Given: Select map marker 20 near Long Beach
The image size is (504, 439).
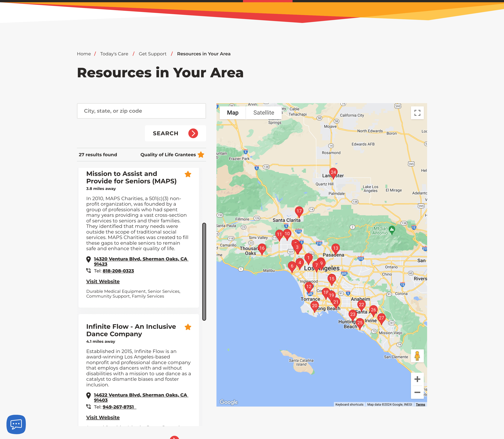Looking at the screenshot, I should click(x=315, y=306).
